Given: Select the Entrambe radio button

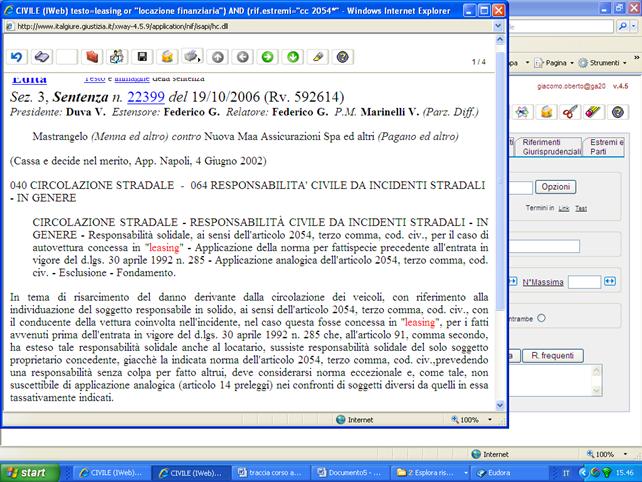Looking at the screenshot, I should pyautogui.click(x=541, y=318).
